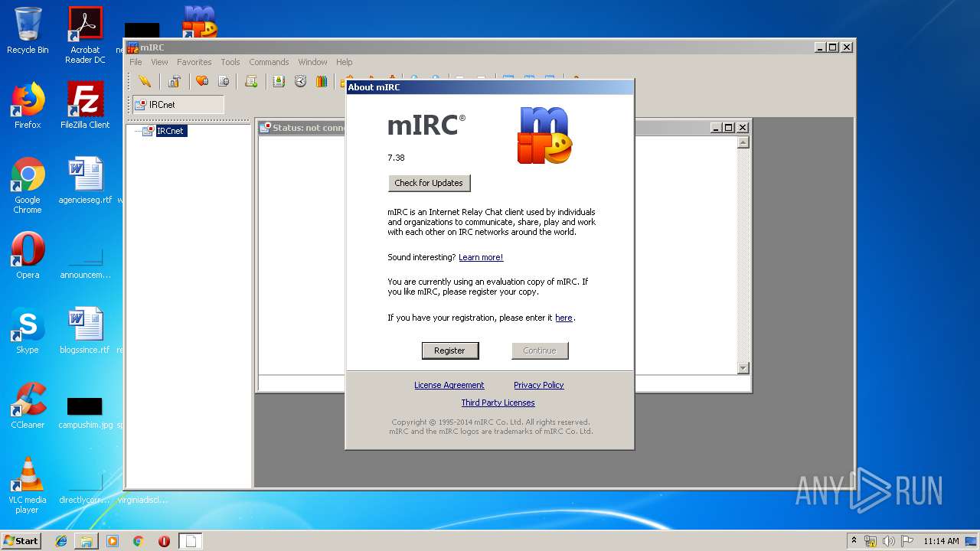Minimize the Status child window
Viewport: 980px width, 551px height.
[716, 128]
